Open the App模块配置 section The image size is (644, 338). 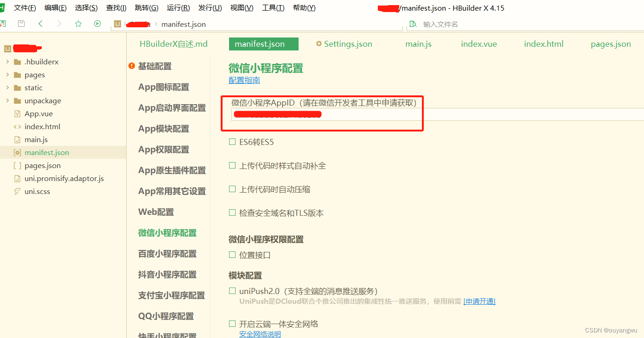point(164,129)
